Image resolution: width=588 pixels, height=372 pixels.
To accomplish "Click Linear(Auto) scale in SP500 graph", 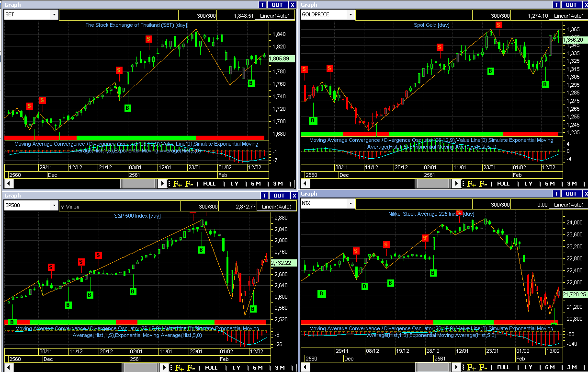I will [x=277, y=207].
